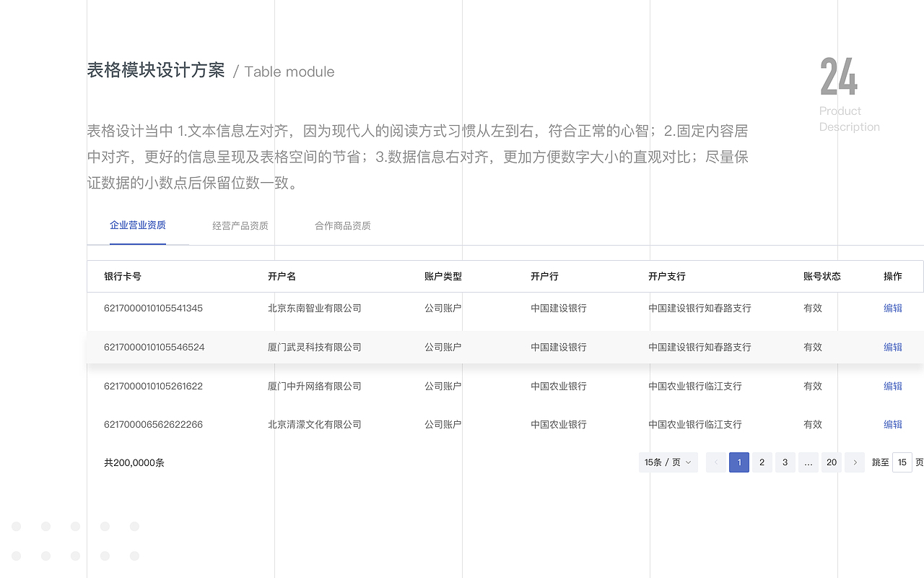The image size is (924, 578).
Task: Click 中国农业银行临江支行 in 北京清漾文化 row
Action: 695,424
